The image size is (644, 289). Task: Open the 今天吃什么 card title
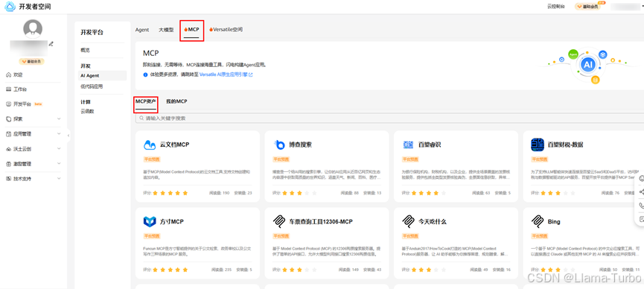tap(433, 221)
